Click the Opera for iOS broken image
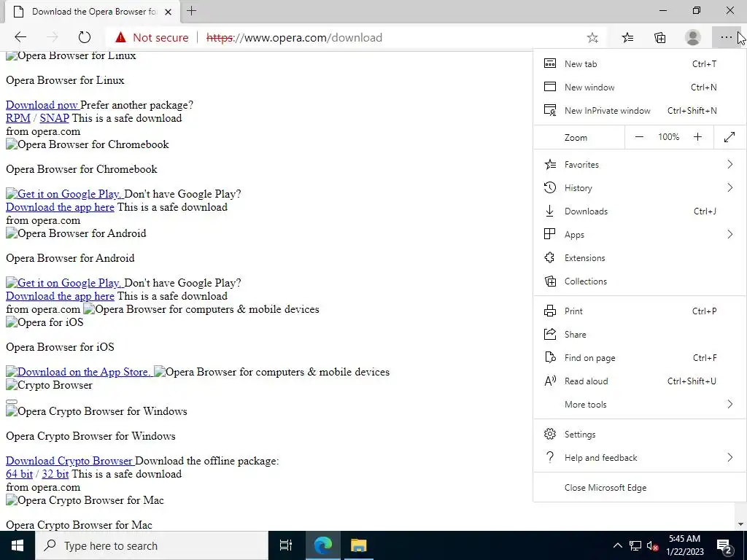Screen dimensions: 747x560 tap(44, 322)
